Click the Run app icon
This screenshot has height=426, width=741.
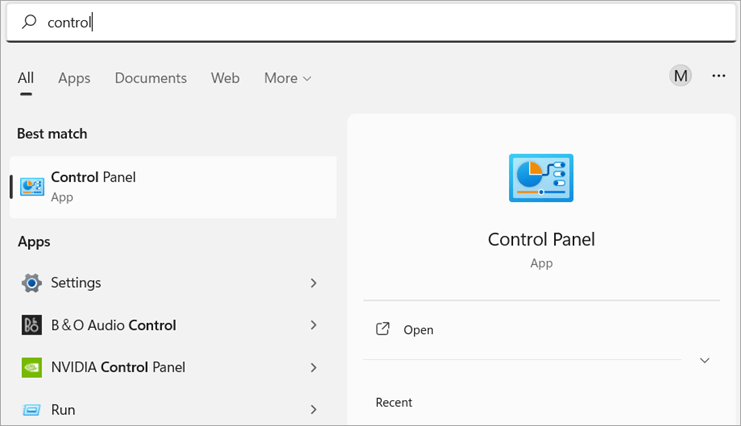pyautogui.click(x=32, y=409)
